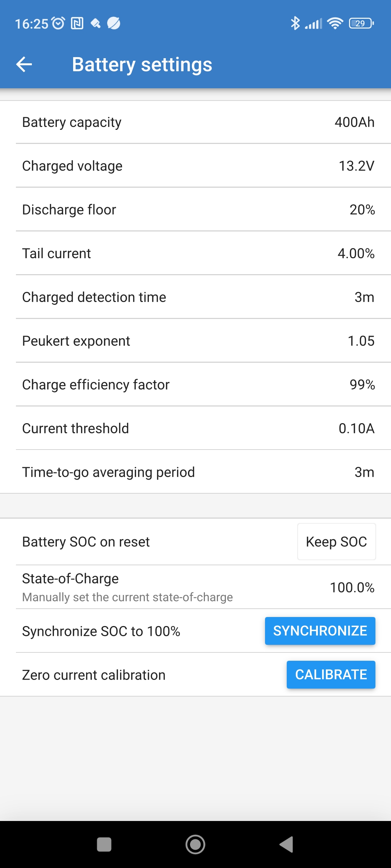This screenshot has width=391, height=868.
Task: Open Charged detection time setting
Action: pyautogui.click(x=195, y=297)
